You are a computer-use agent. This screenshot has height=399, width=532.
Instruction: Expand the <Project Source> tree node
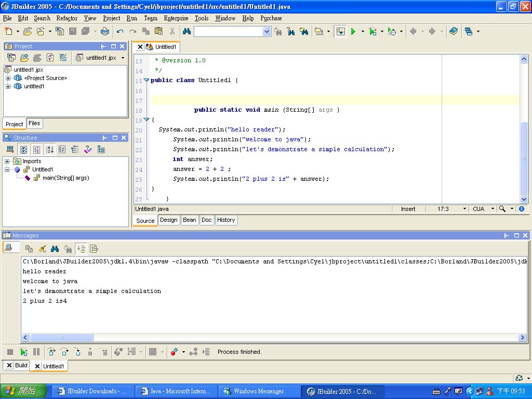pos(8,78)
